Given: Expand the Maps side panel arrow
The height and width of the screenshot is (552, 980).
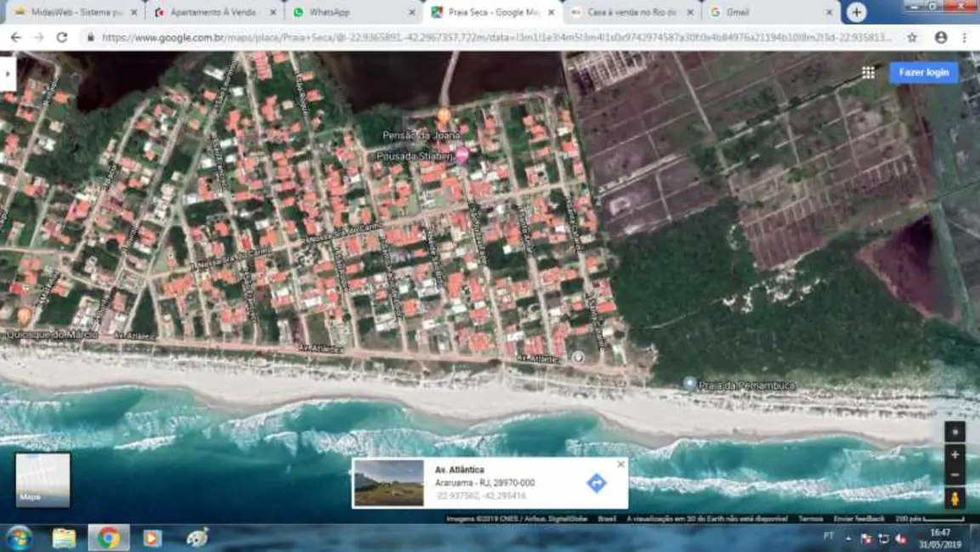Looking at the screenshot, I should click(x=8, y=73).
